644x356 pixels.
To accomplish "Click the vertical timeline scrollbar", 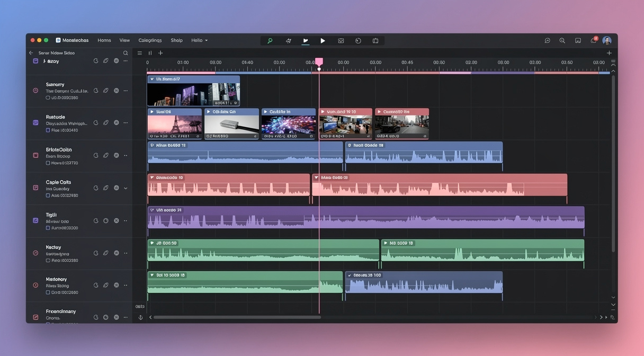I will coord(613,163).
